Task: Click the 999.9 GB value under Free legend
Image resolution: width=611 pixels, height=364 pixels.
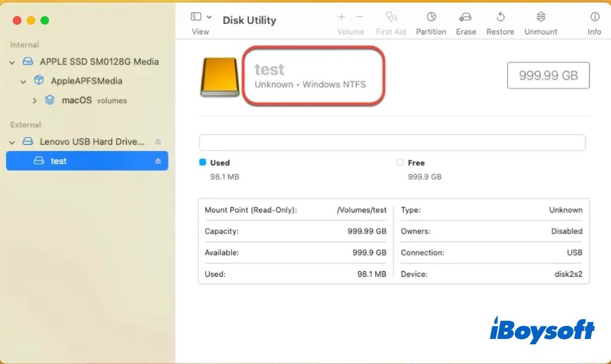Action: [x=425, y=177]
